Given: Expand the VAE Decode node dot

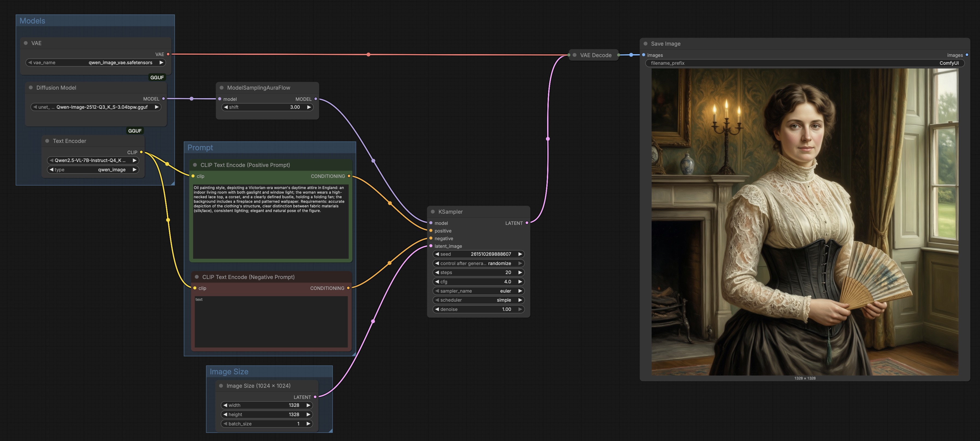Looking at the screenshot, I should click(574, 55).
